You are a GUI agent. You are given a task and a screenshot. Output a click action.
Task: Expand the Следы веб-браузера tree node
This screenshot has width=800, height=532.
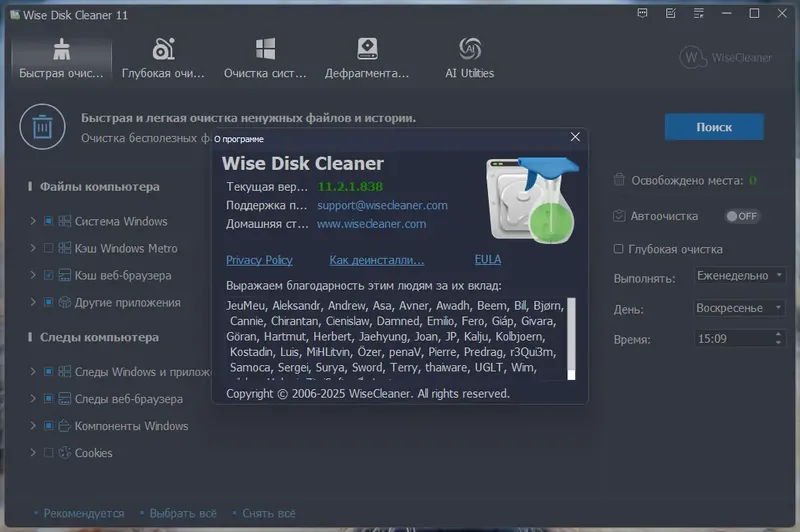coord(33,398)
